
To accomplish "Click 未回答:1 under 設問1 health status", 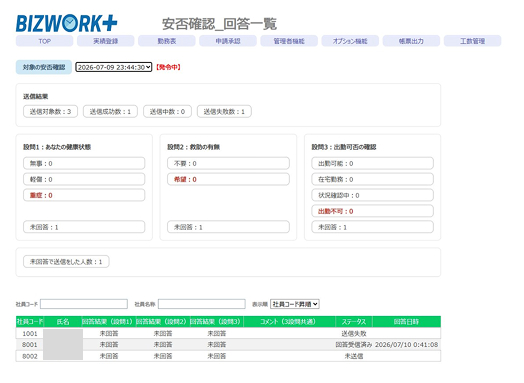I will [84, 227].
